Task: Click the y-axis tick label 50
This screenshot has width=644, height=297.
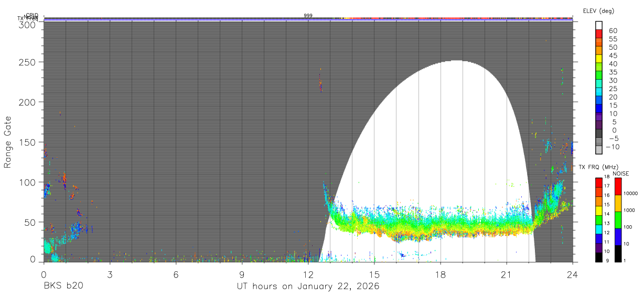Action: (29, 222)
